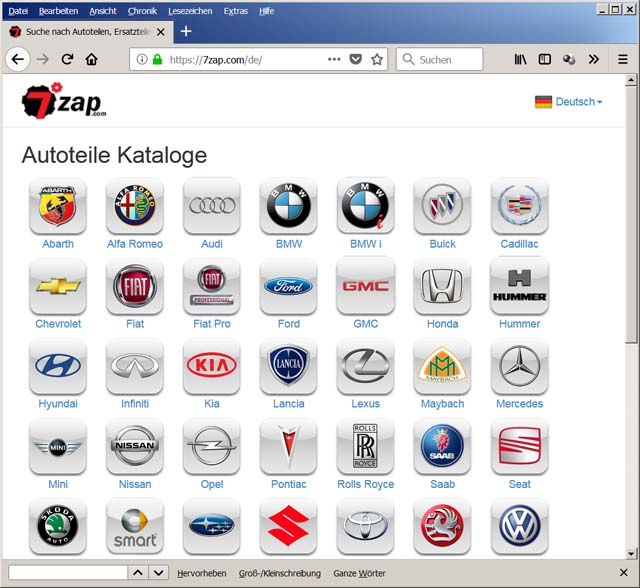Toggle Ganze Wörter whole words option
The width and height of the screenshot is (640, 588).
coord(359,573)
